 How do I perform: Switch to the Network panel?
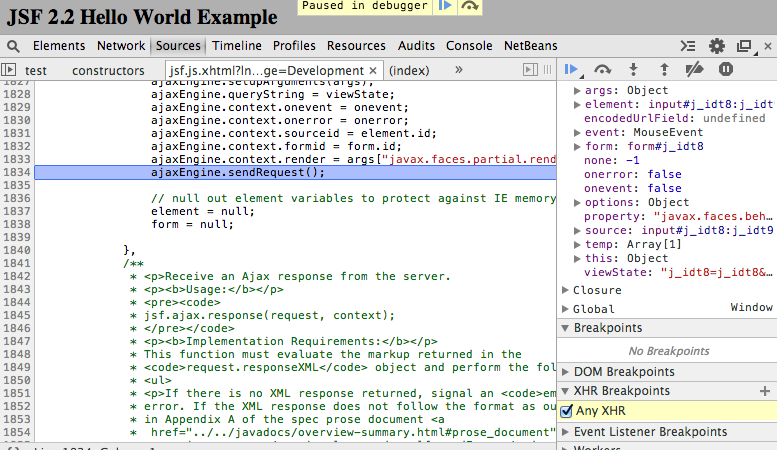pos(121,46)
